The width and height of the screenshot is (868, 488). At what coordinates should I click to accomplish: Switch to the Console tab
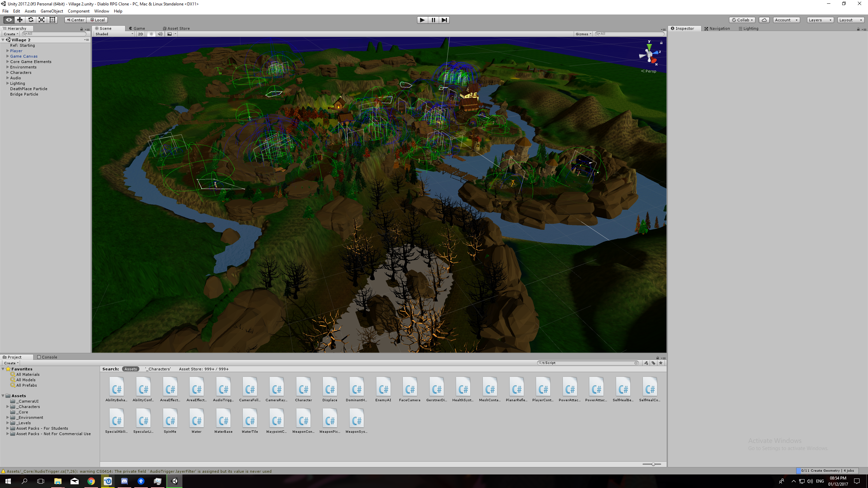(x=47, y=357)
